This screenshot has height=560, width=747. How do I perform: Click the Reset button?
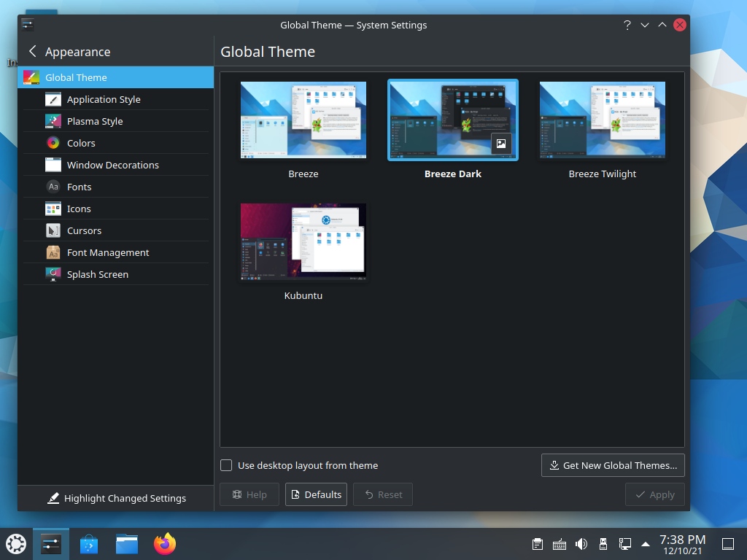(x=383, y=494)
